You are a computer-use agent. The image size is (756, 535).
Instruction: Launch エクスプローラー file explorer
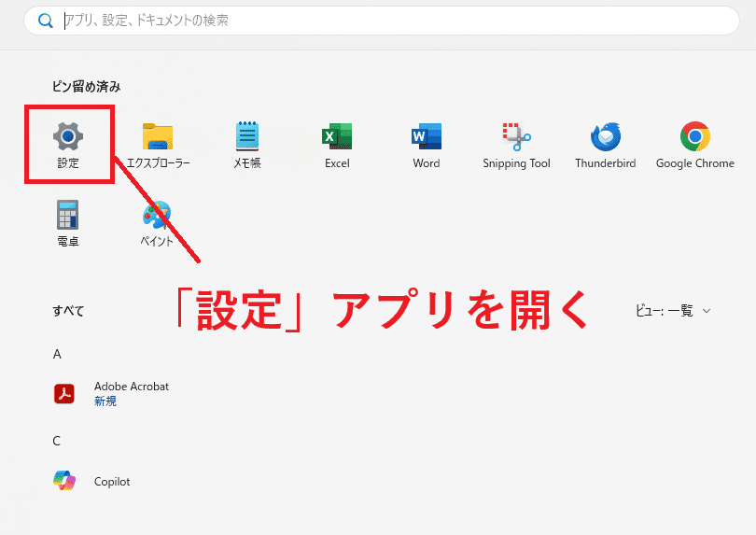coord(158,144)
